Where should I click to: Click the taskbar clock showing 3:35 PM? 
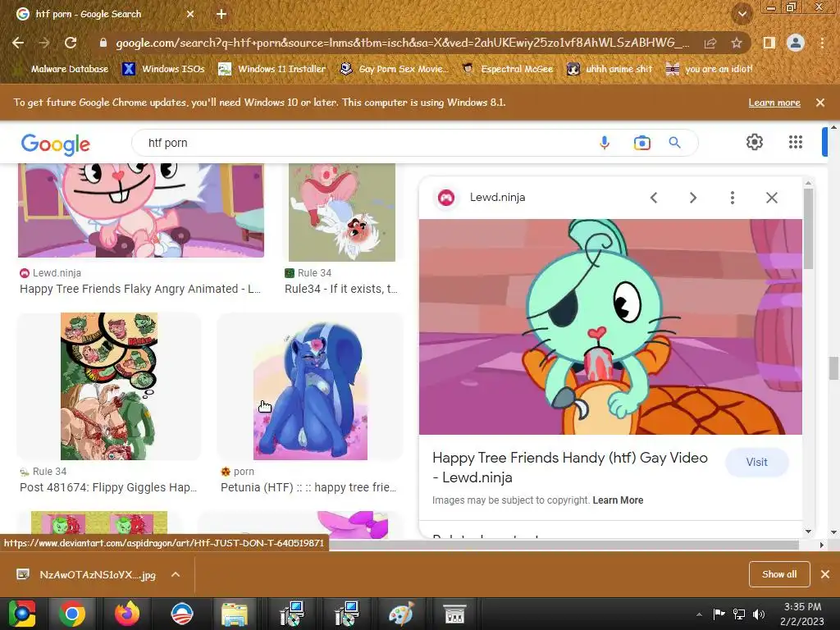[802, 614]
